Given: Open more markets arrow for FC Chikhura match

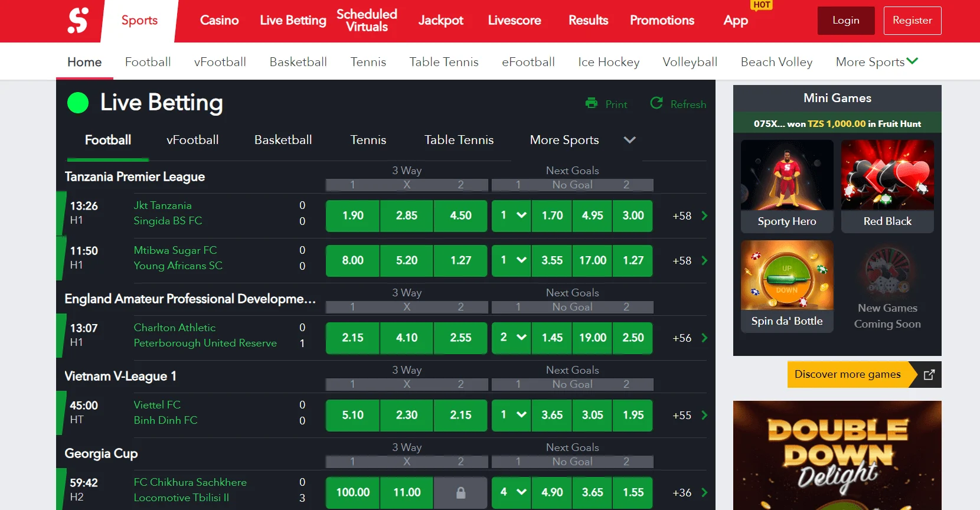Looking at the screenshot, I should pos(704,492).
